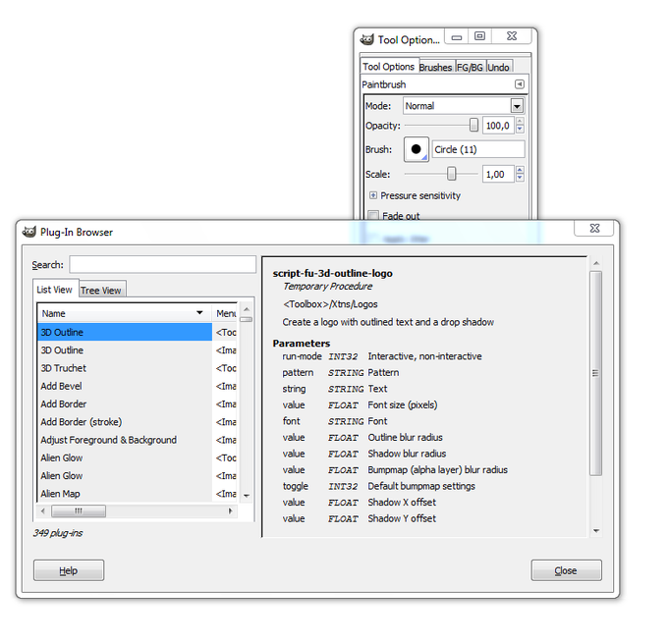Switch to the Brushes tab

[x=435, y=68]
